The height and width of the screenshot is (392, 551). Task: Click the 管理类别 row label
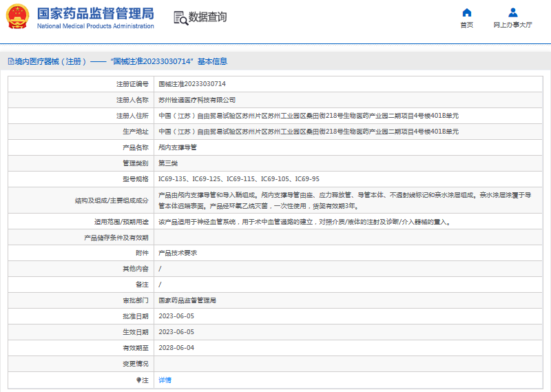(136, 163)
